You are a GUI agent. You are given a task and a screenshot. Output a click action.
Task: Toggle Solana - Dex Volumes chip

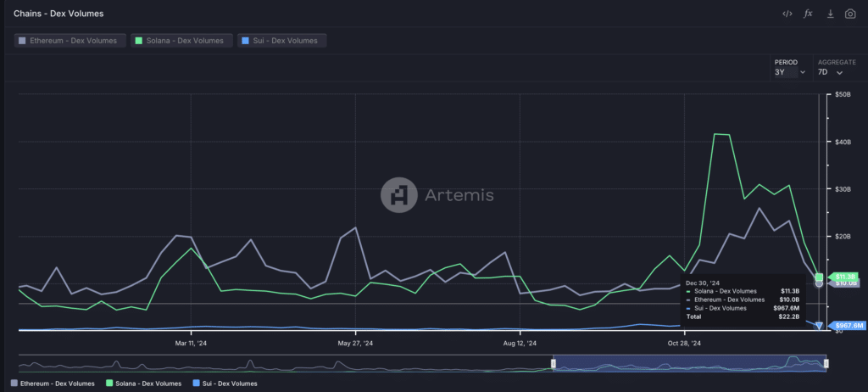181,41
